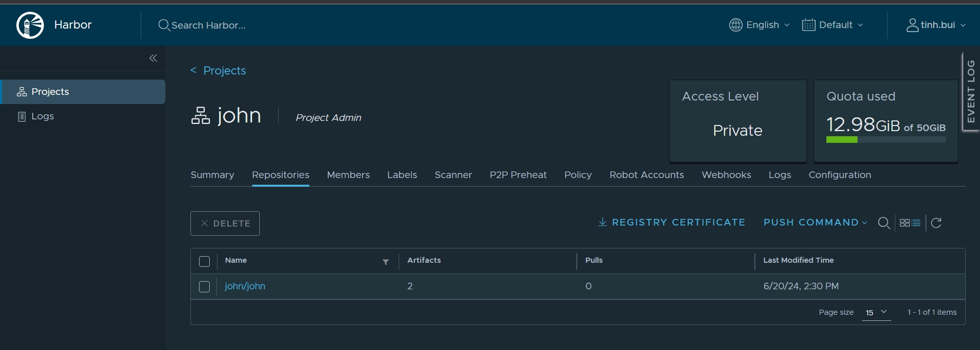The width and height of the screenshot is (980, 350).
Task: Refresh the repositories list
Action: (936, 223)
